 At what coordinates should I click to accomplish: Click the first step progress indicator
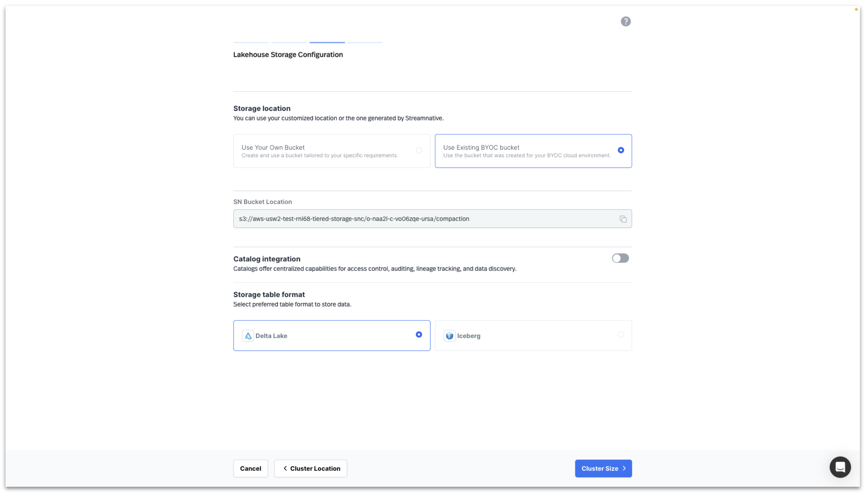point(250,42)
